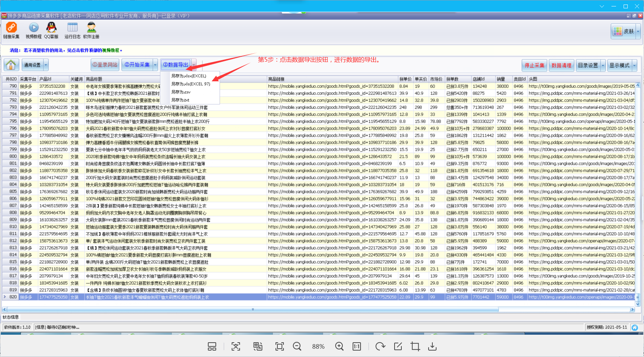
Task: Choose 另存为.xlsx(EXCEL) from the menu
Action: (x=189, y=76)
